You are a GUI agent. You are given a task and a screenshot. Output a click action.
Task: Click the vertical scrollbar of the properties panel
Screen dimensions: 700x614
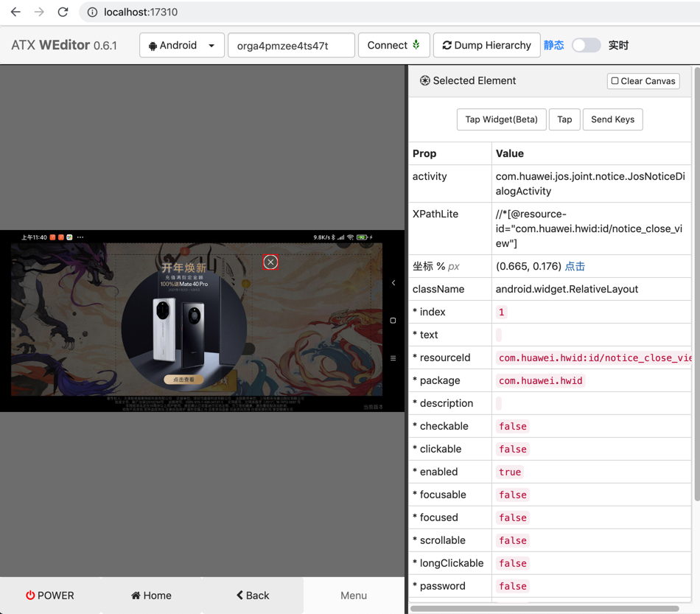(697, 285)
